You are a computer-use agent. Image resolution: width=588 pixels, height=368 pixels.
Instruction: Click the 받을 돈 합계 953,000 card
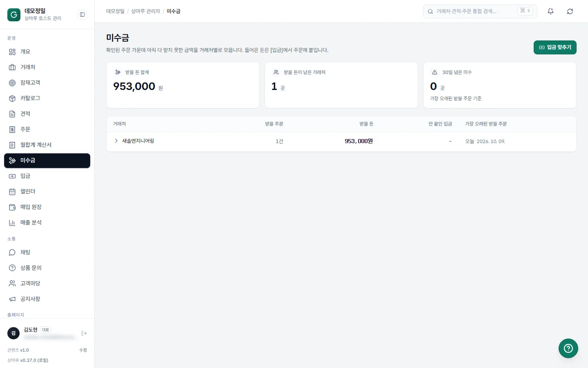[183, 85]
